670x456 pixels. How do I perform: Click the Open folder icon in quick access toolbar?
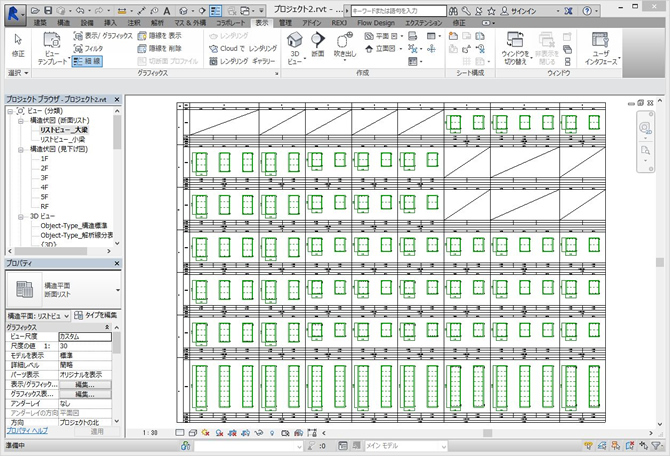[35, 10]
